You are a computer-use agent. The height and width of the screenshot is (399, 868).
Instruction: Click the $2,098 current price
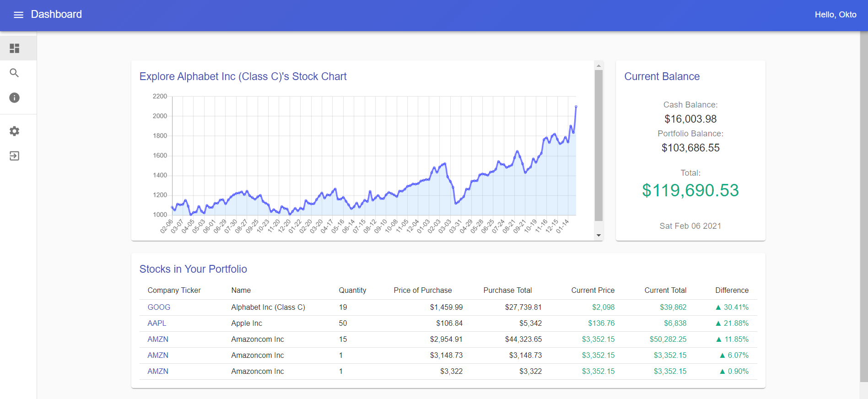(x=603, y=307)
